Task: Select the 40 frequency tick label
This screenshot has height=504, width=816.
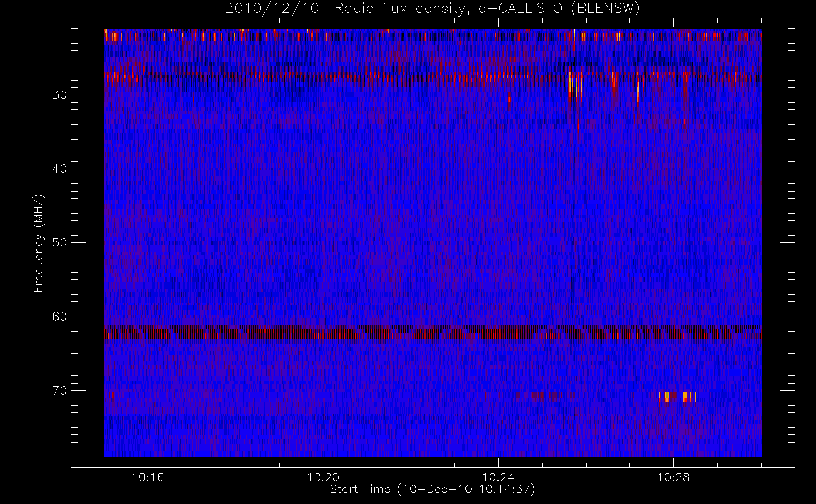Action: click(x=60, y=169)
